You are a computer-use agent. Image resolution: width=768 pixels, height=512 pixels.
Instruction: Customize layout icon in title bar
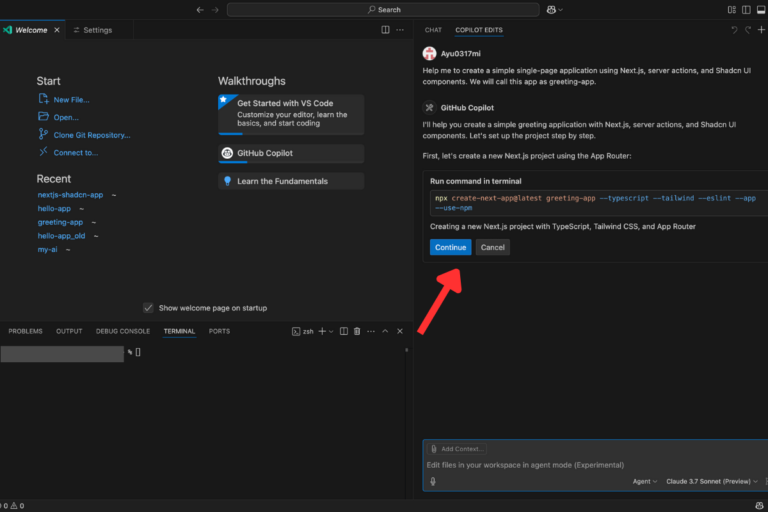(731, 10)
